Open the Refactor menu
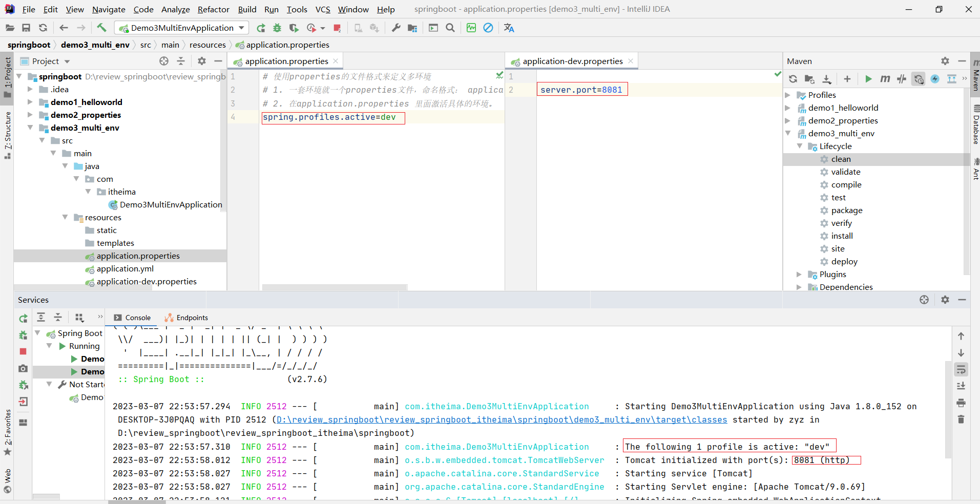980x504 pixels. (213, 9)
